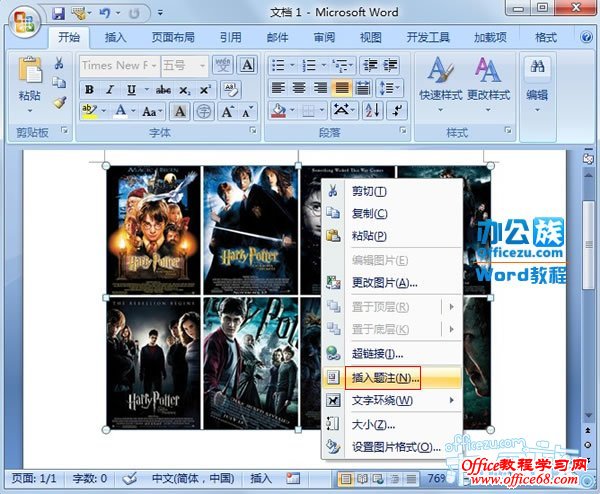This screenshot has height=494, width=600.
Task: Click the Paste clipboard icon
Action: tap(29, 70)
